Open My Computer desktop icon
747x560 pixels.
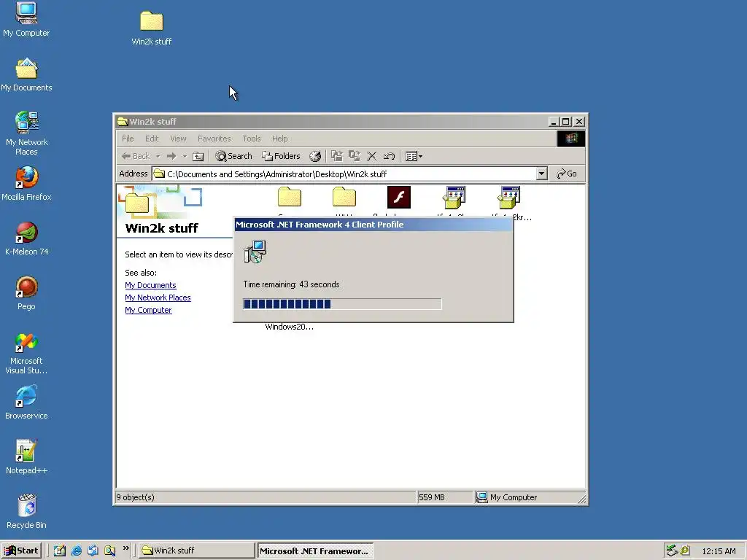coord(26,19)
